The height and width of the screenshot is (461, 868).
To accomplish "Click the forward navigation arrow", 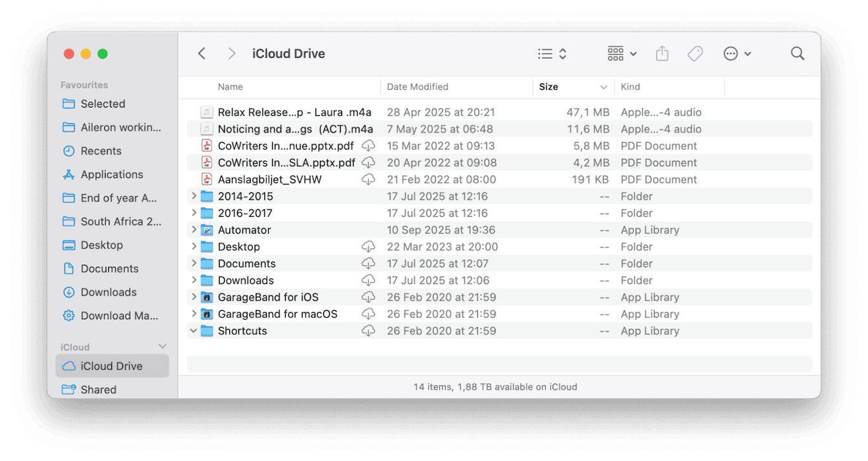I will pos(232,54).
